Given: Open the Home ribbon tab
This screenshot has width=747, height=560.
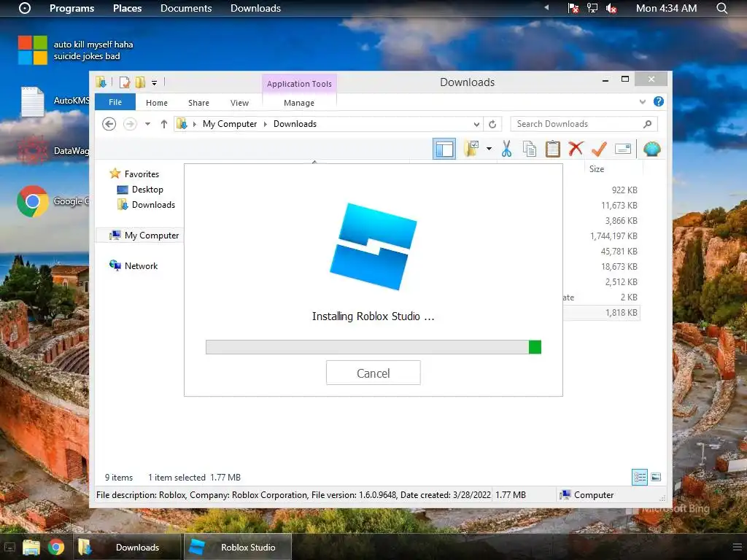Looking at the screenshot, I should pos(157,102).
